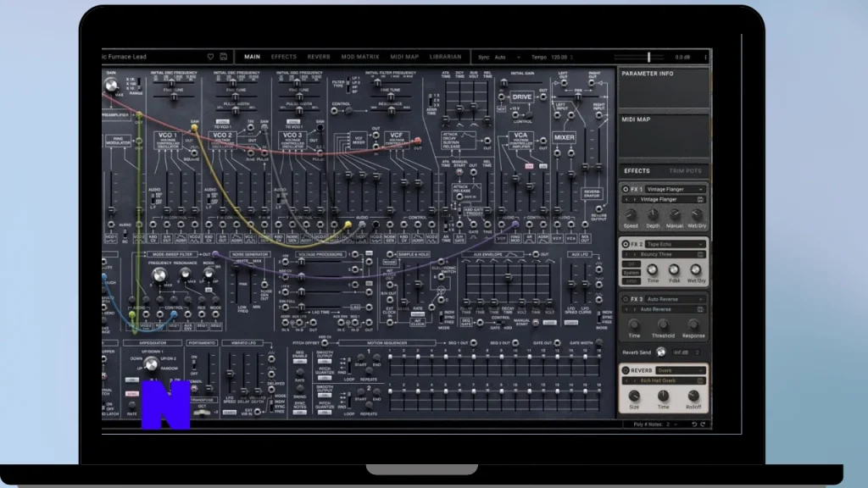The width and height of the screenshot is (868, 488).
Task: Click the redo arrow icon
Action: pos(703,424)
